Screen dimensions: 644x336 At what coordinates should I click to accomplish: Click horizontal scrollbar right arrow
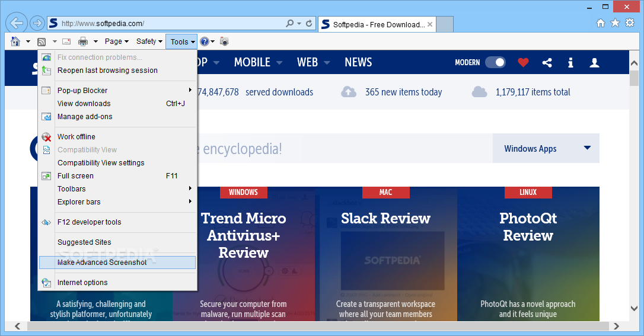click(x=616, y=326)
